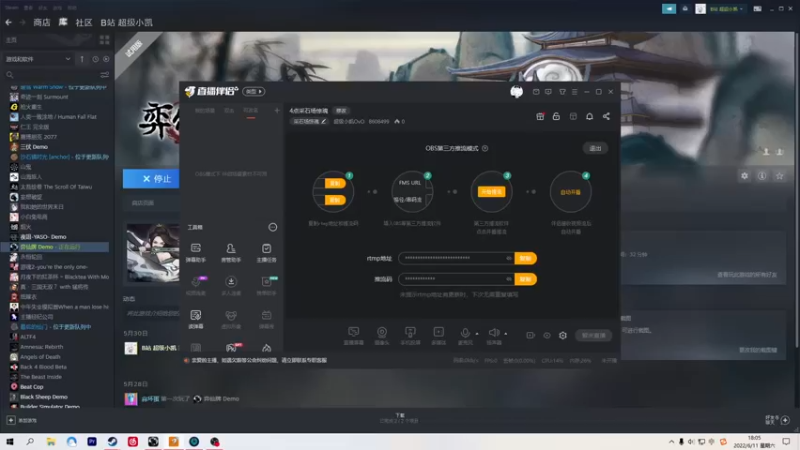This screenshot has width=800, height=450.
Task: Open the 房管助手 tool in toolbox
Action: [231, 252]
